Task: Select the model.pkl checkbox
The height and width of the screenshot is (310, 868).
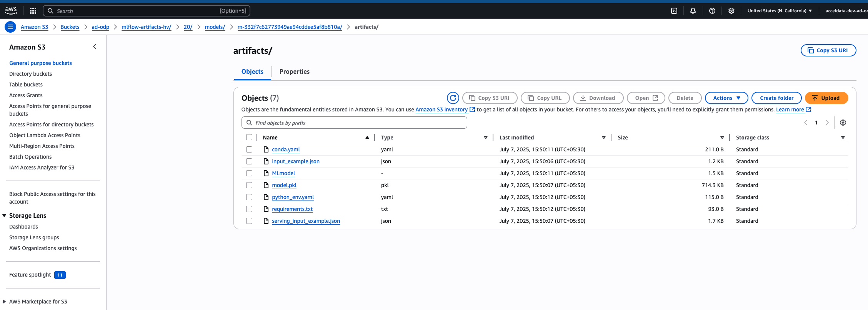Action: point(249,185)
